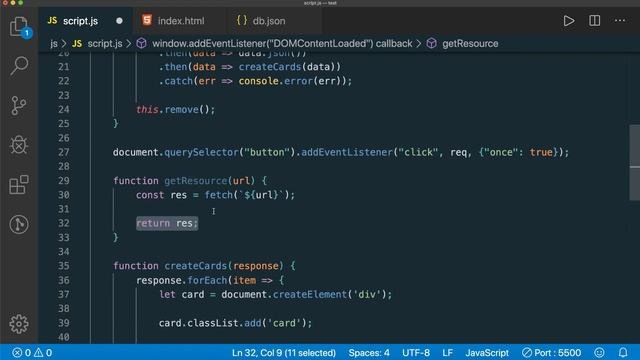Open the getResource breadcrumb

(x=462, y=44)
